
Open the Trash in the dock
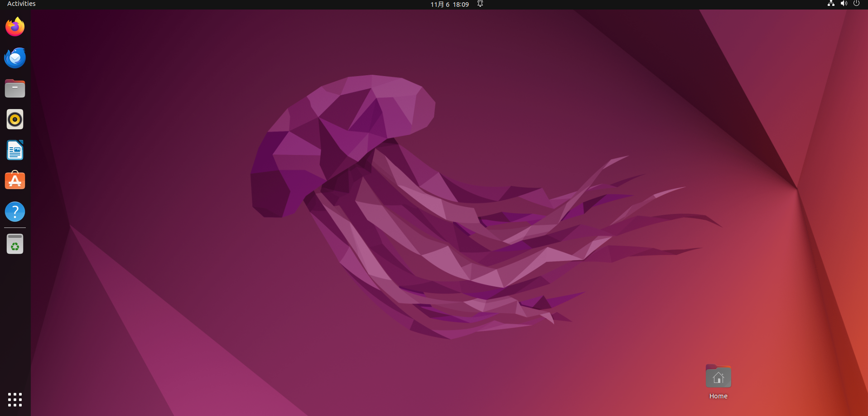pos(15,244)
